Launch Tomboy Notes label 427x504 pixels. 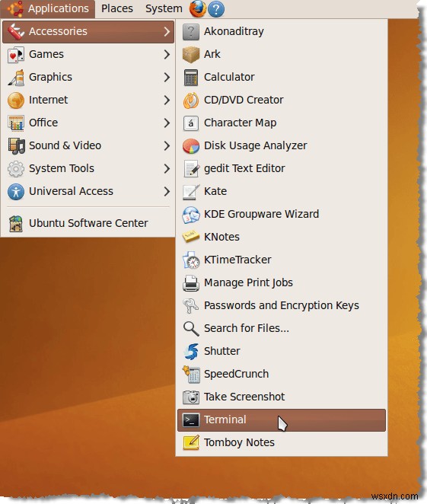click(x=239, y=442)
